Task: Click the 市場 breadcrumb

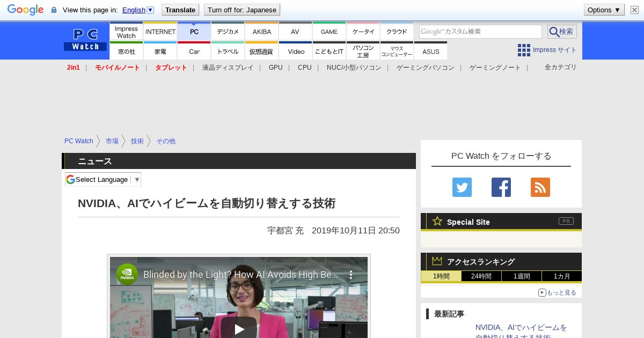Action: click(112, 141)
